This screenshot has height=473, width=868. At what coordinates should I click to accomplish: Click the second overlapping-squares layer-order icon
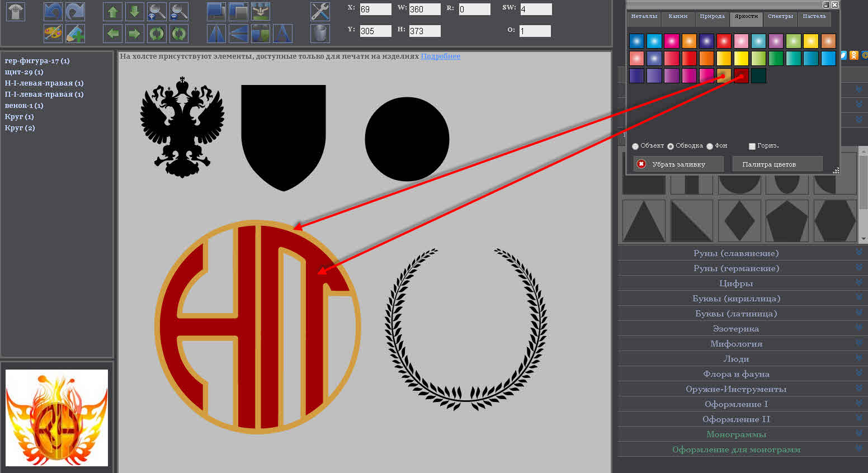238,11
